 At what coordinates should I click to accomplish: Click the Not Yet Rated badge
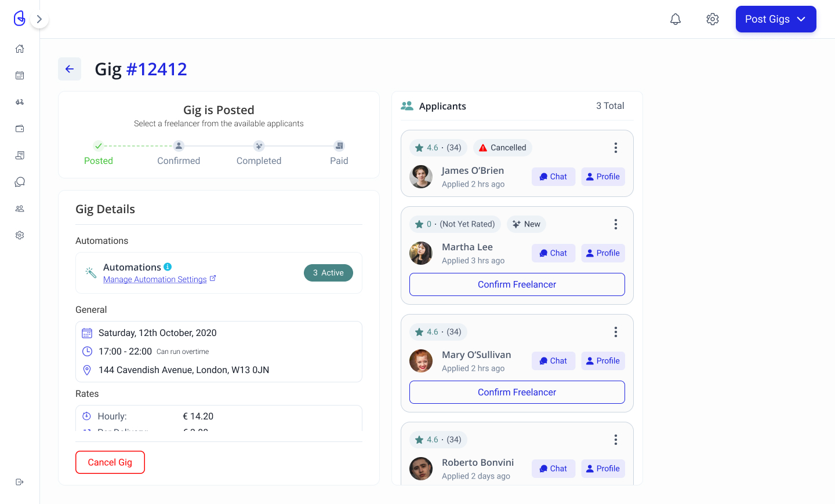click(x=455, y=224)
